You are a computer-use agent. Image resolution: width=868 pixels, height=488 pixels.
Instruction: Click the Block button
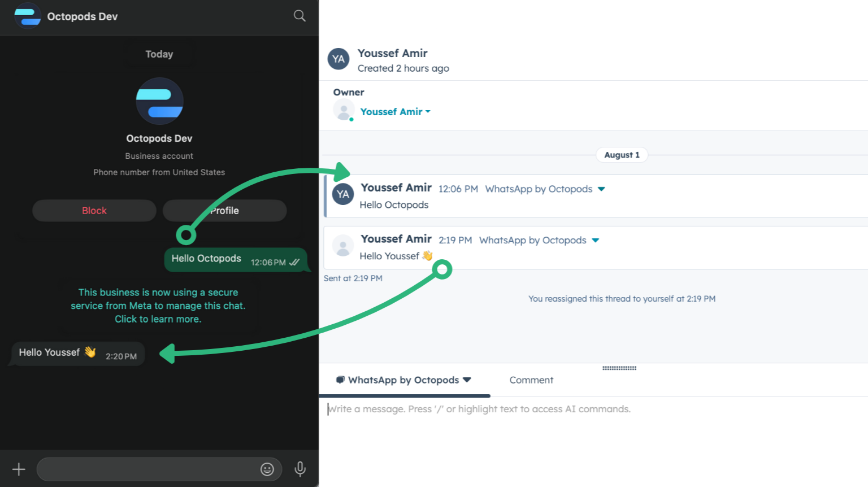coord(94,210)
